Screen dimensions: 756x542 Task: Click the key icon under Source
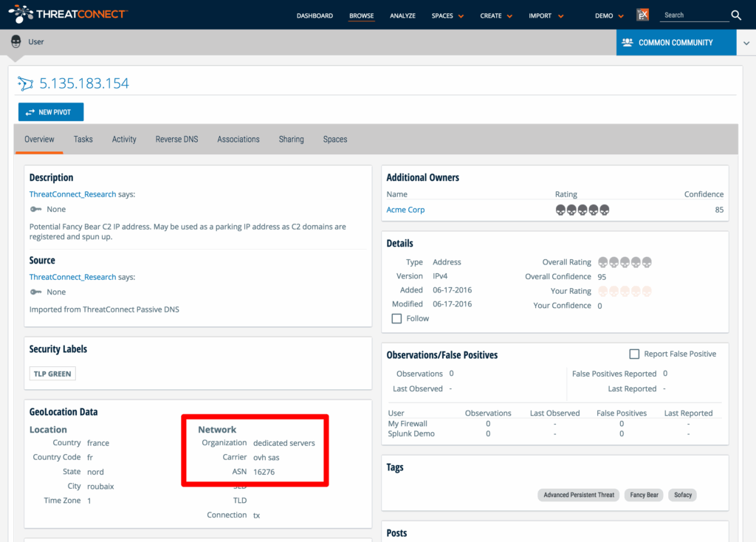(x=35, y=292)
